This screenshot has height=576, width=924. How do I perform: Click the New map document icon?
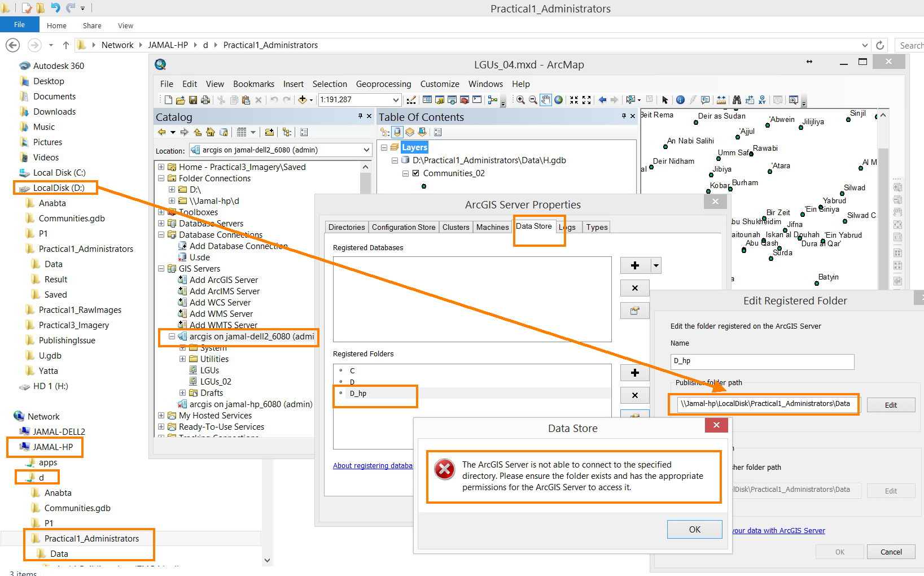tap(168, 100)
